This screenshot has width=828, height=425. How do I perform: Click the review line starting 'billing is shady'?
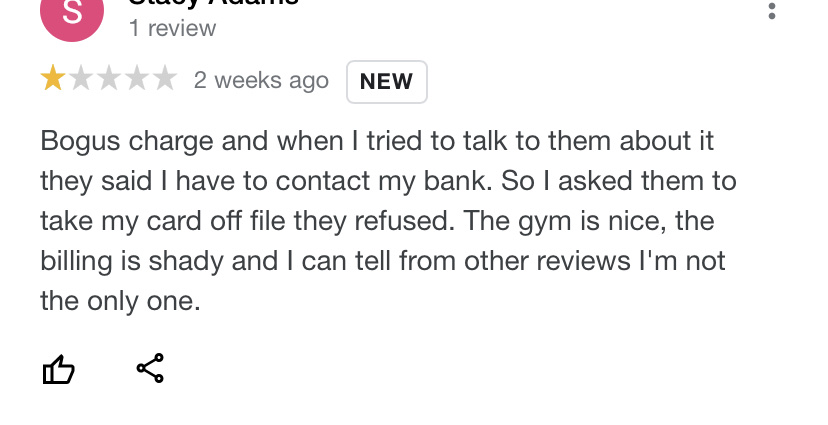[x=382, y=260]
